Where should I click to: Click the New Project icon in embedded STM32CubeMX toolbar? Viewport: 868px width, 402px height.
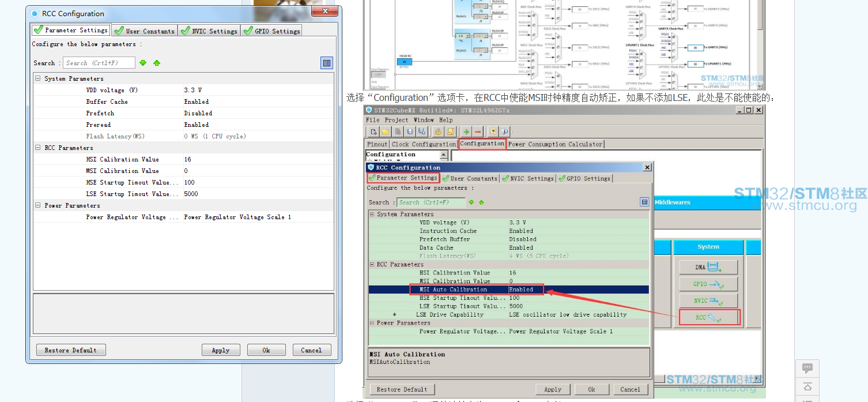coord(373,132)
